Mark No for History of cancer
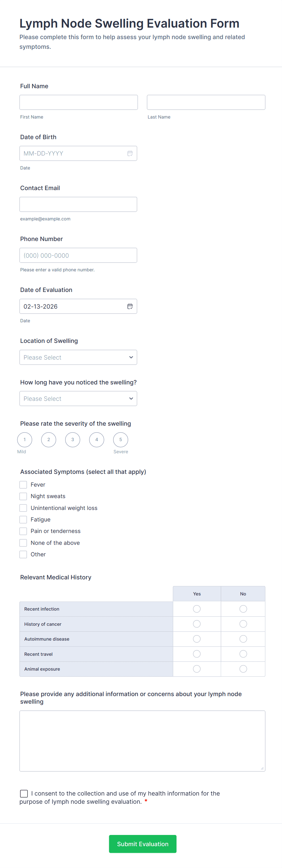282x868 pixels. click(x=243, y=624)
